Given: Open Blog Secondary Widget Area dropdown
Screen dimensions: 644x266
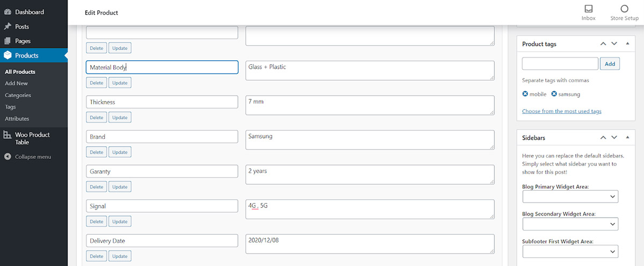Looking at the screenshot, I should tap(570, 224).
